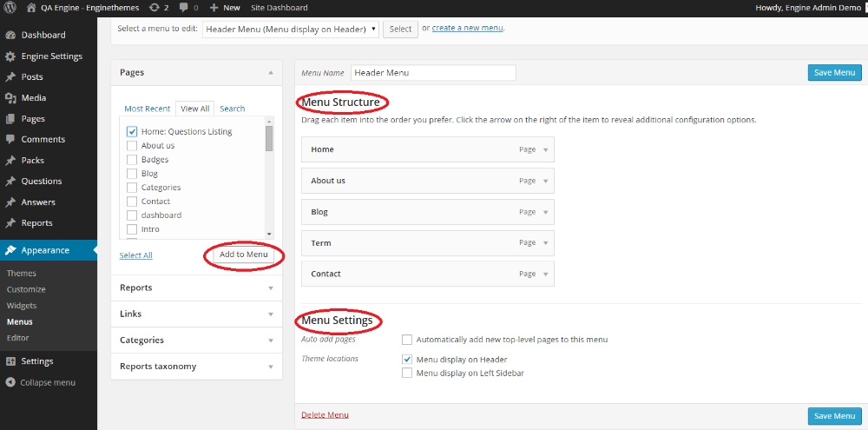Viewport: 868px width, 430px height.
Task: Open the comments bubble icon in admin bar
Action: (184, 8)
